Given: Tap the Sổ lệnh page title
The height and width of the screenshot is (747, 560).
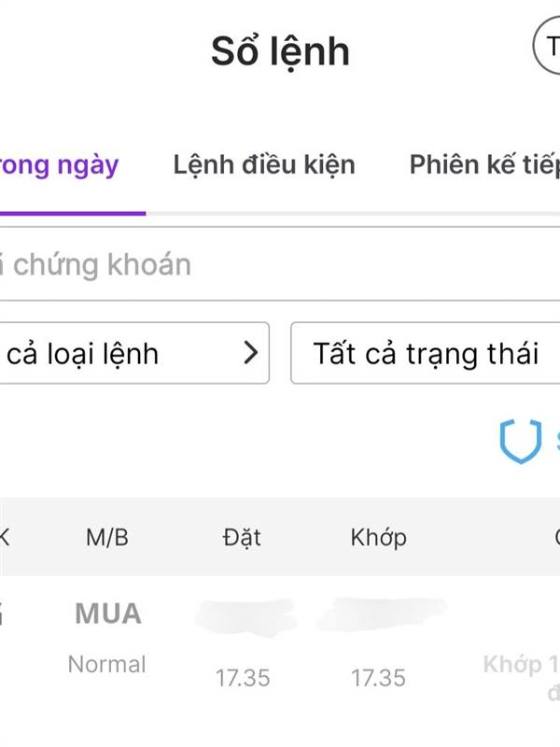Looking at the screenshot, I should click(280, 51).
